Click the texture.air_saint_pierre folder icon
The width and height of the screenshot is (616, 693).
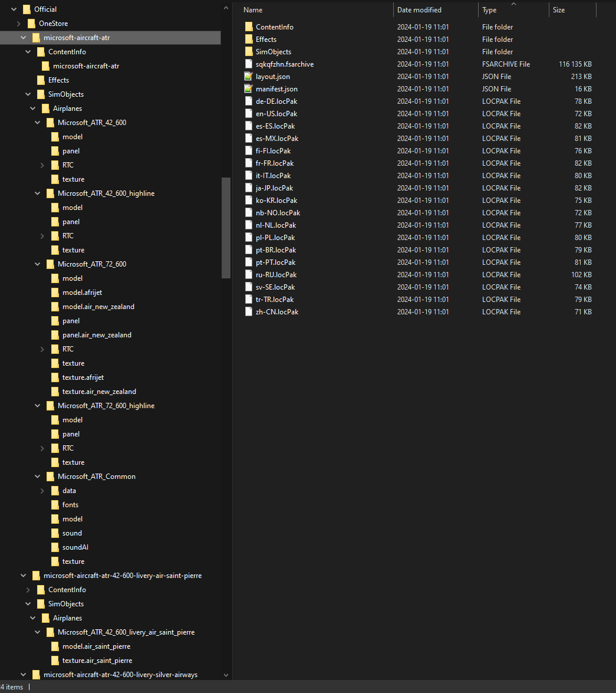55,661
